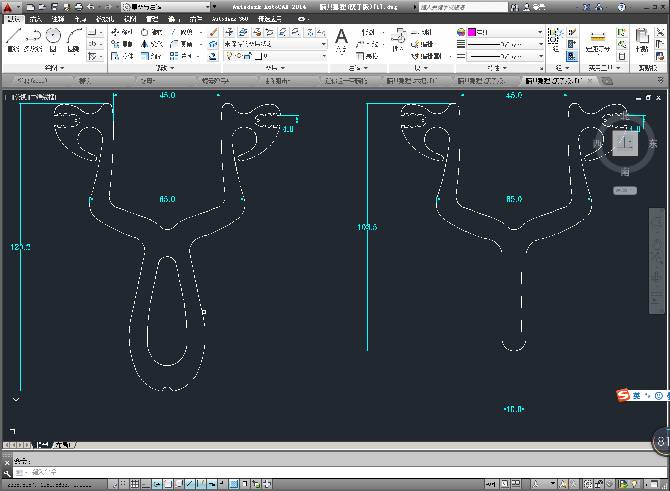
Task: Click the Scale tool in Modify panel
Action: (151, 56)
